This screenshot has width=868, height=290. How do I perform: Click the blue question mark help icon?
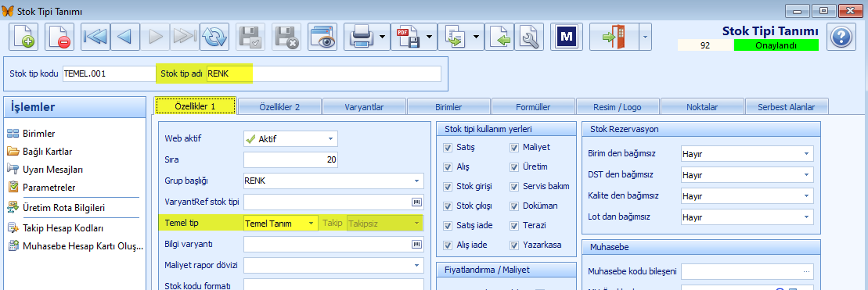841,38
